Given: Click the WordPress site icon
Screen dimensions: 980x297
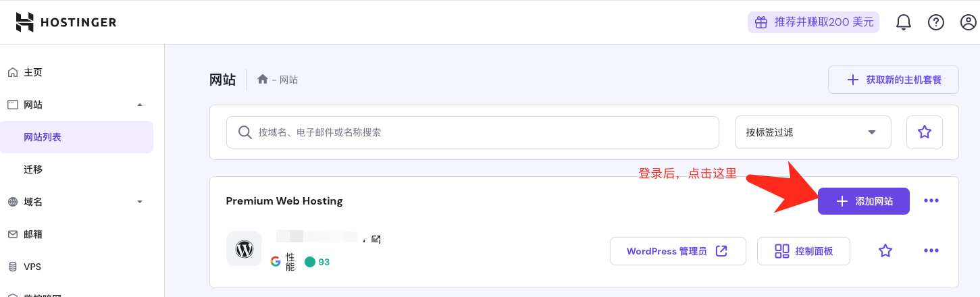Looking at the screenshot, I should pos(244,250).
